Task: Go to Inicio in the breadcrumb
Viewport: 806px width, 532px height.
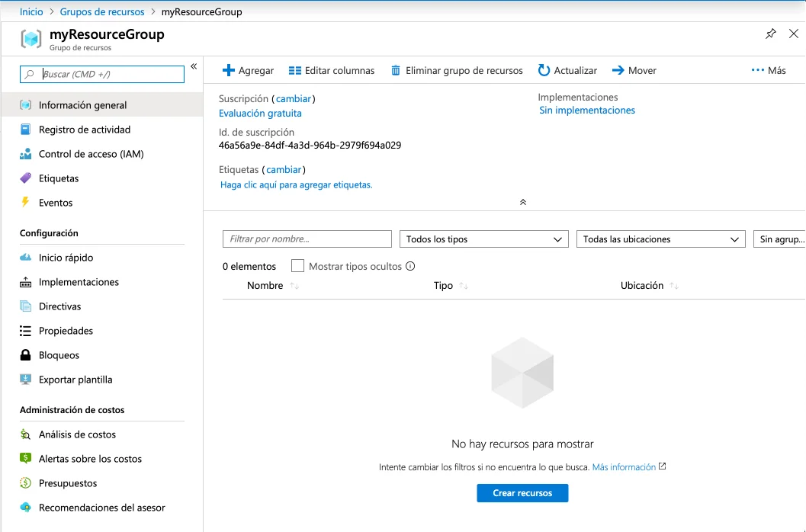Action: click(31, 11)
